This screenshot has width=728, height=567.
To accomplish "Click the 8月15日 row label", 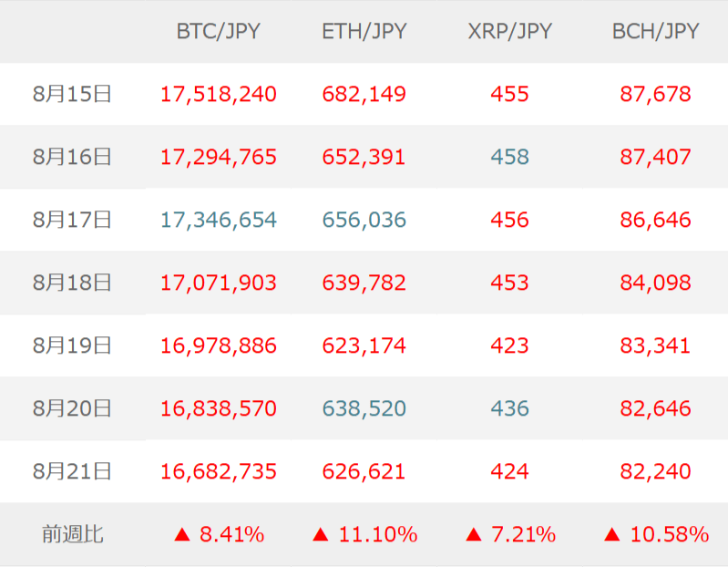I will pos(72,94).
